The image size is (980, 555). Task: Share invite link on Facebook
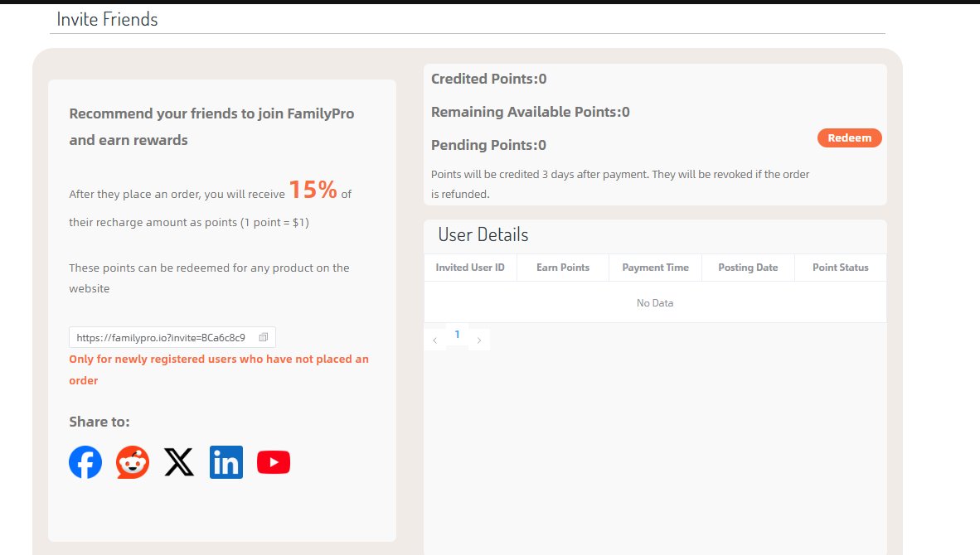[85, 462]
